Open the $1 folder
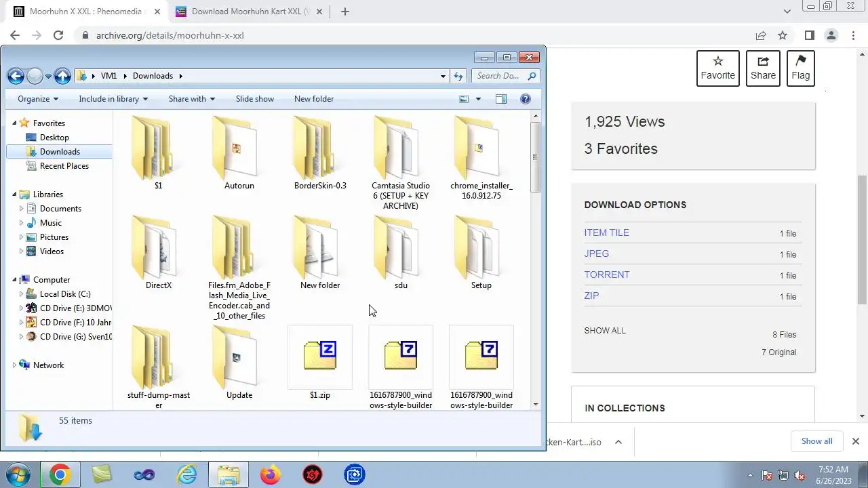Image resolution: width=868 pixels, height=488 pixels. click(157, 152)
